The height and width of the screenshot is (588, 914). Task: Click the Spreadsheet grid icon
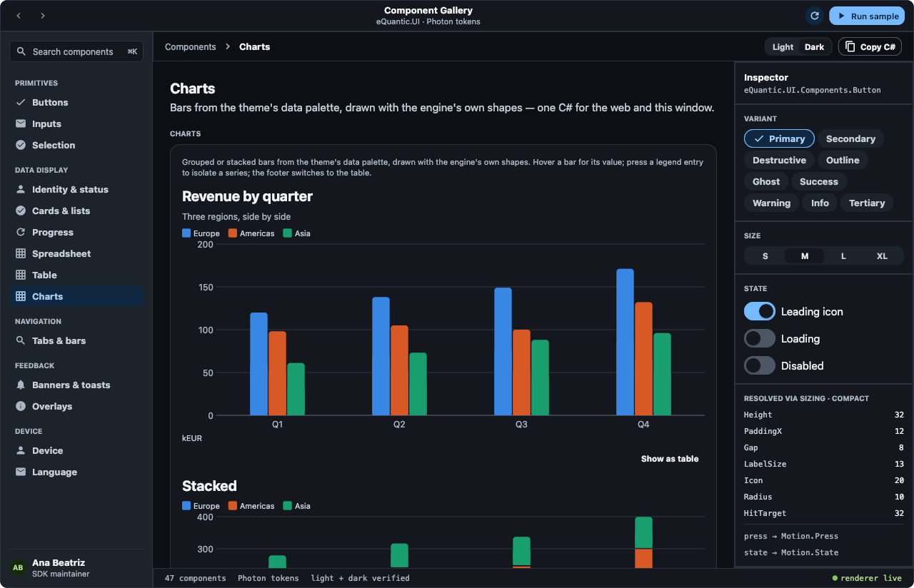pyautogui.click(x=21, y=253)
